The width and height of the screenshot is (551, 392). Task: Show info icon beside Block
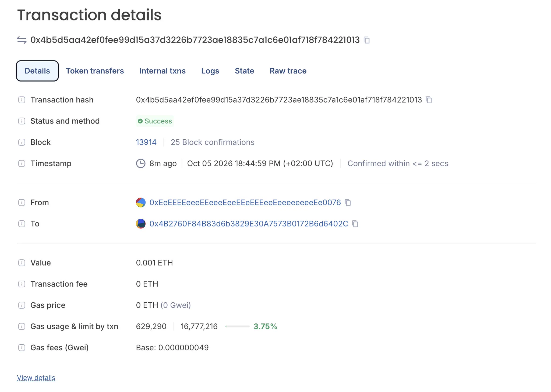coord(22,142)
